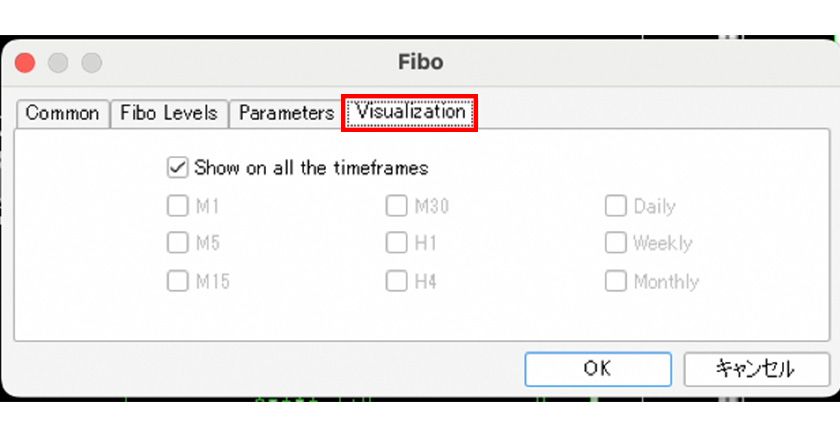Enable the M5 timeframe checkbox
Image resolution: width=840 pixels, height=436 pixels.
[x=178, y=243]
